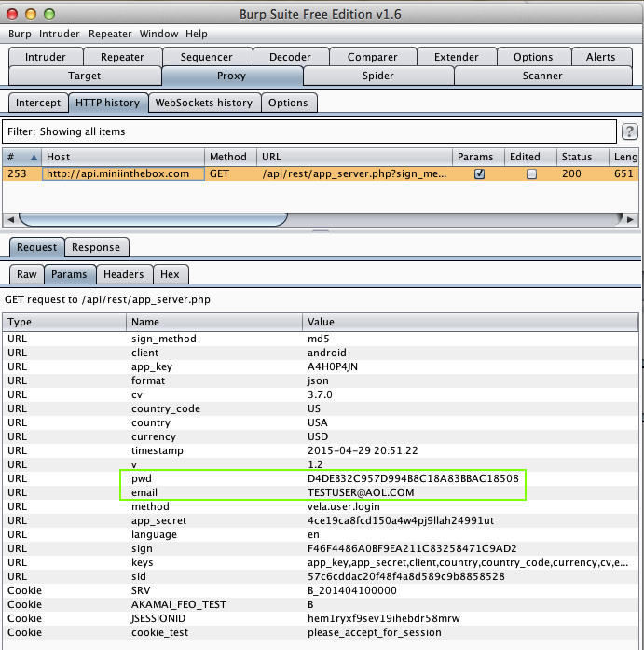Viewport: 644px width, 650px height.
Task: Click the Filter: Showing all items bar
Action: [308, 131]
